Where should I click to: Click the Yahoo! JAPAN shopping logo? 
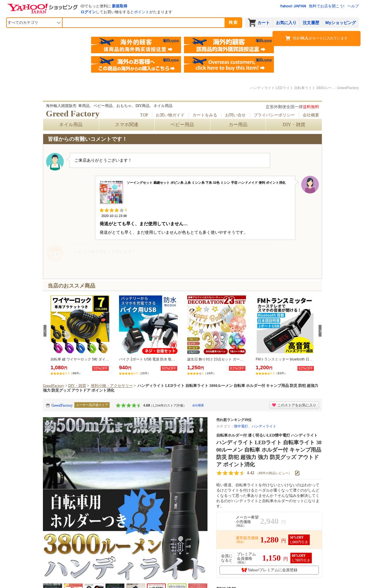[x=42, y=9]
